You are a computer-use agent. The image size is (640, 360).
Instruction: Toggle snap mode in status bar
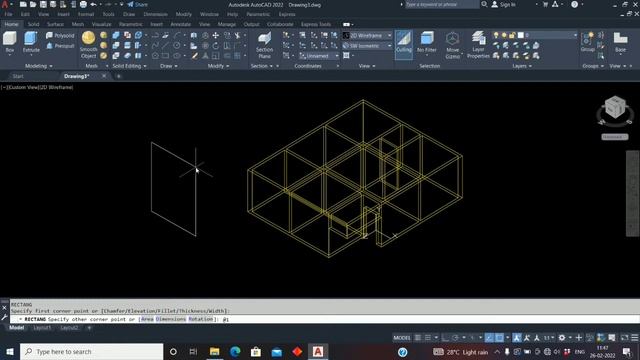pos(427,338)
